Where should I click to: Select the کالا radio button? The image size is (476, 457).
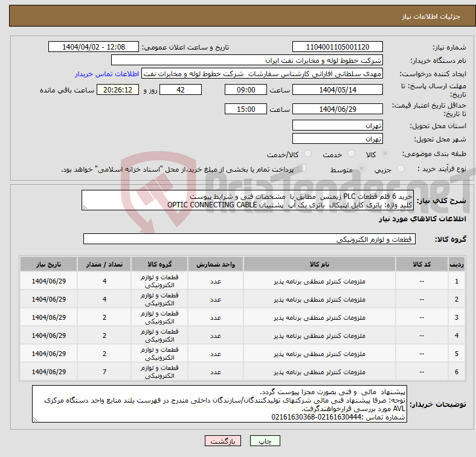tap(385, 154)
